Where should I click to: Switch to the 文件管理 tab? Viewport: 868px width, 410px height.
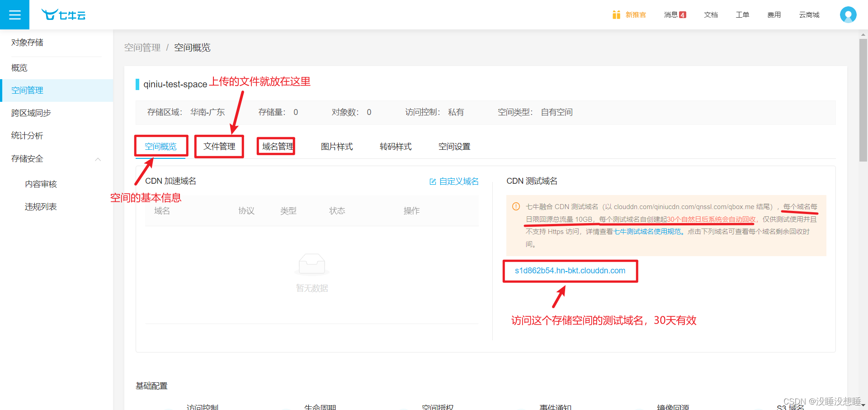219,147
